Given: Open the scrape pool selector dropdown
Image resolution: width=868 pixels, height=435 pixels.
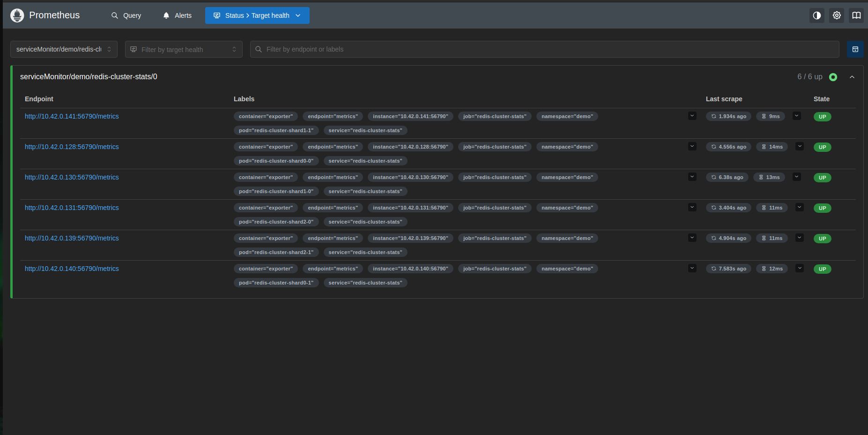Looking at the screenshot, I should point(64,49).
